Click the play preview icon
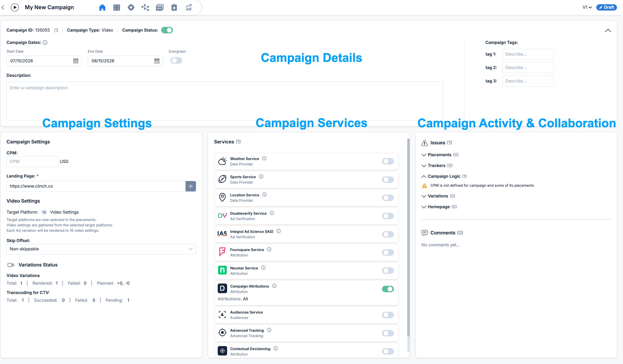This screenshot has height=364, width=623. 15,7
